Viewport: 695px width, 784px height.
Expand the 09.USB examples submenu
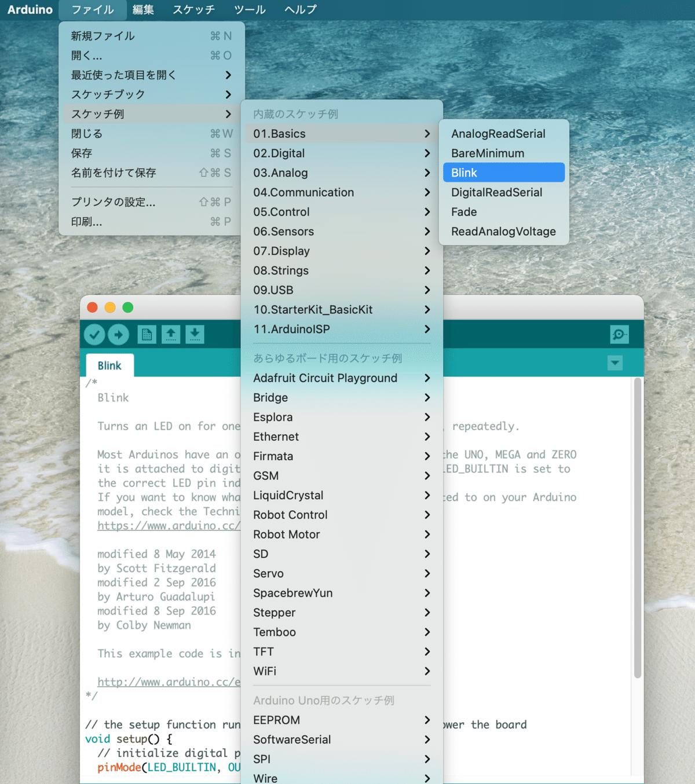(x=342, y=290)
